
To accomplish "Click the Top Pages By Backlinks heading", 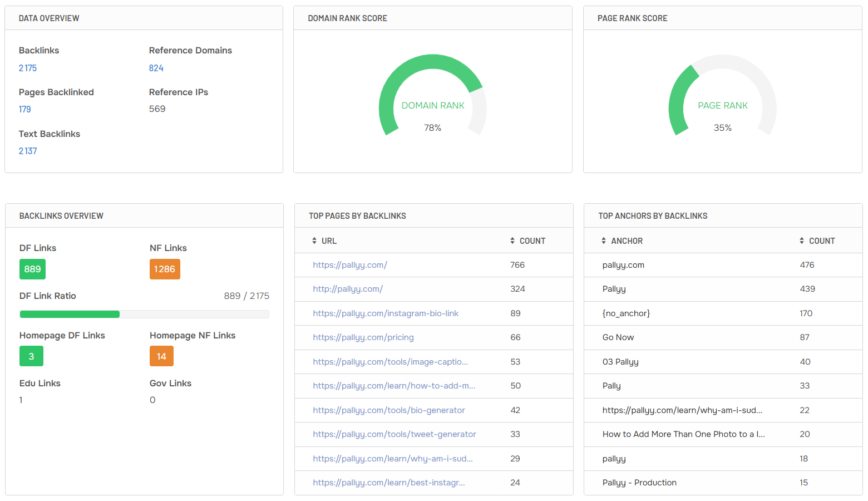I will click(x=357, y=216).
